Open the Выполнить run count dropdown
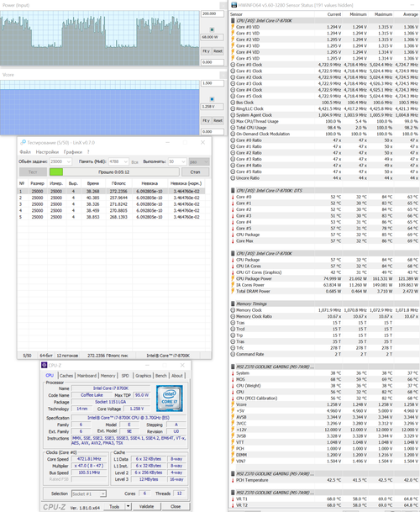The height and width of the screenshot is (512, 420). tap(183, 161)
